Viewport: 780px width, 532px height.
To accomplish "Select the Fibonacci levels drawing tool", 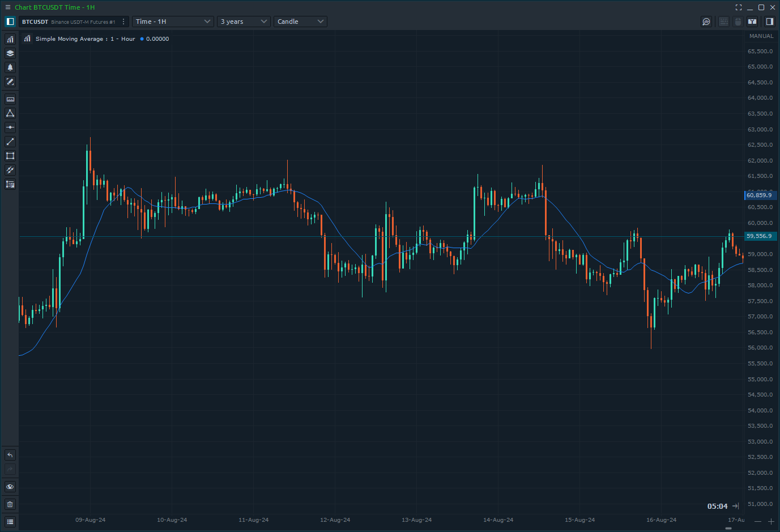I will 10,184.
